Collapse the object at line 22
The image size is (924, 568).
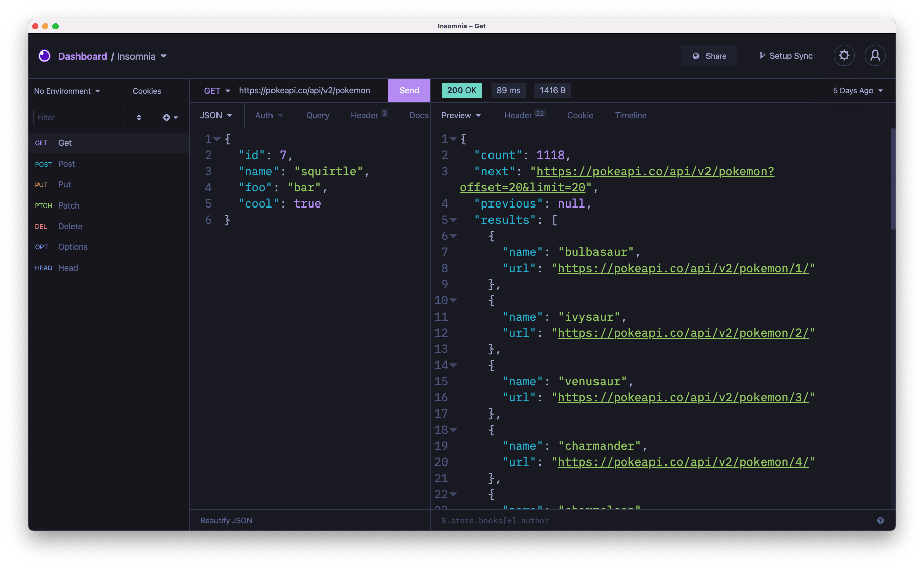[453, 494]
